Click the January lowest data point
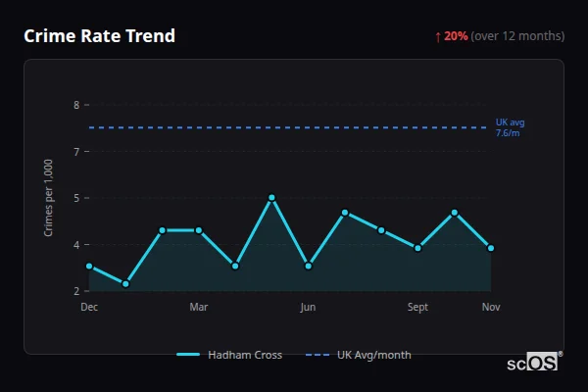The height and width of the screenshot is (392, 588). (x=125, y=284)
